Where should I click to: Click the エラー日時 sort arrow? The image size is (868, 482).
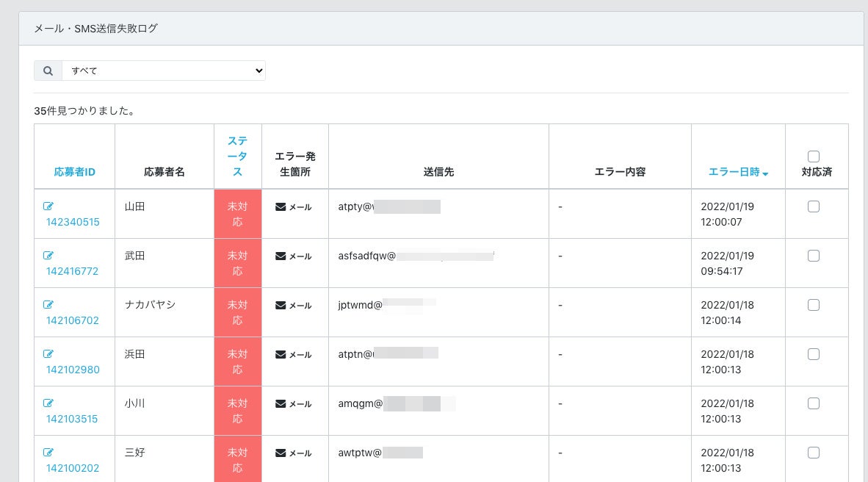point(765,173)
